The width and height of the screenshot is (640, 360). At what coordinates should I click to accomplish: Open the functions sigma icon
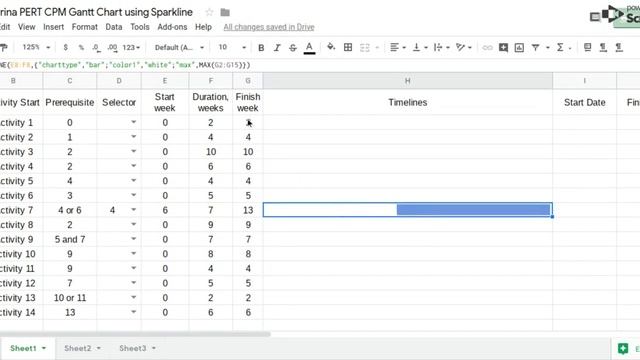tap(560, 47)
